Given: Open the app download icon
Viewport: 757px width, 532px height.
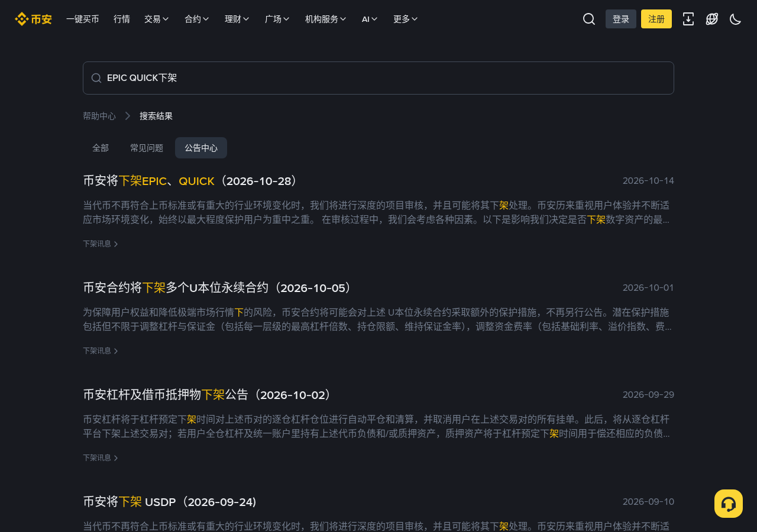Looking at the screenshot, I should point(688,19).
